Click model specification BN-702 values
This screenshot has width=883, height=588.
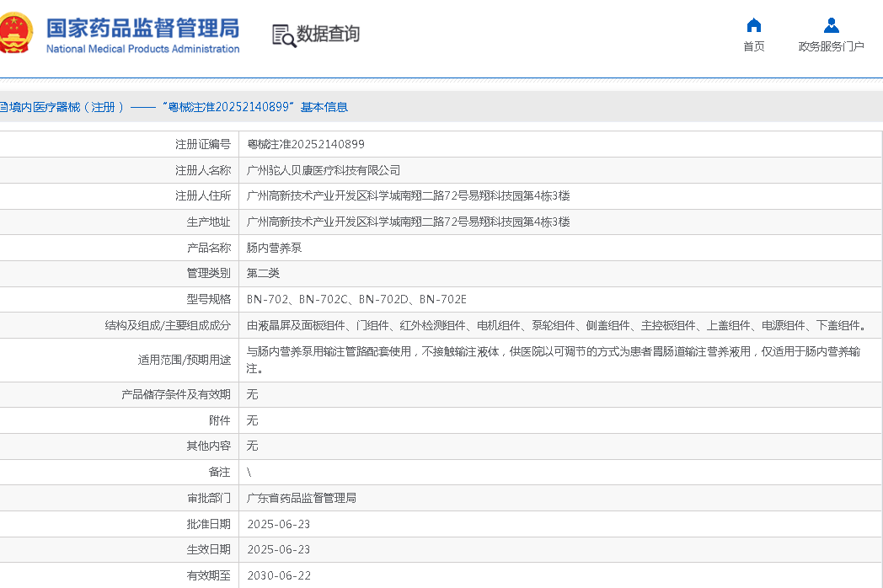(x=356, y=299)
